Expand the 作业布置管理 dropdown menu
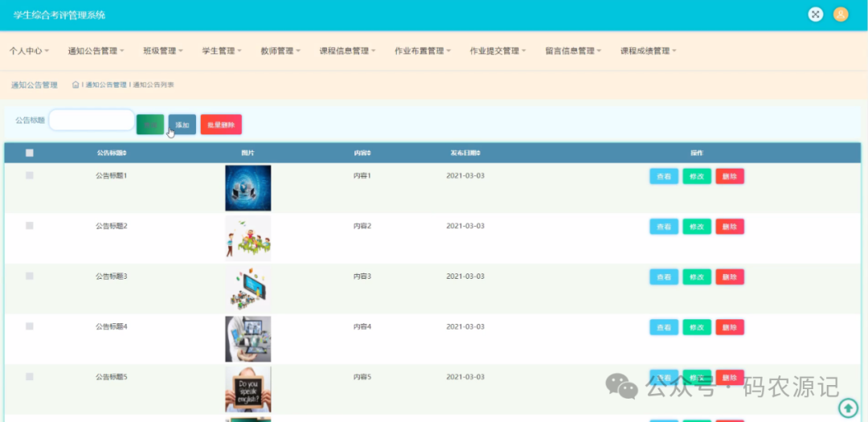The height and width of the screenshot is (422, 868). tap(423, 51)
